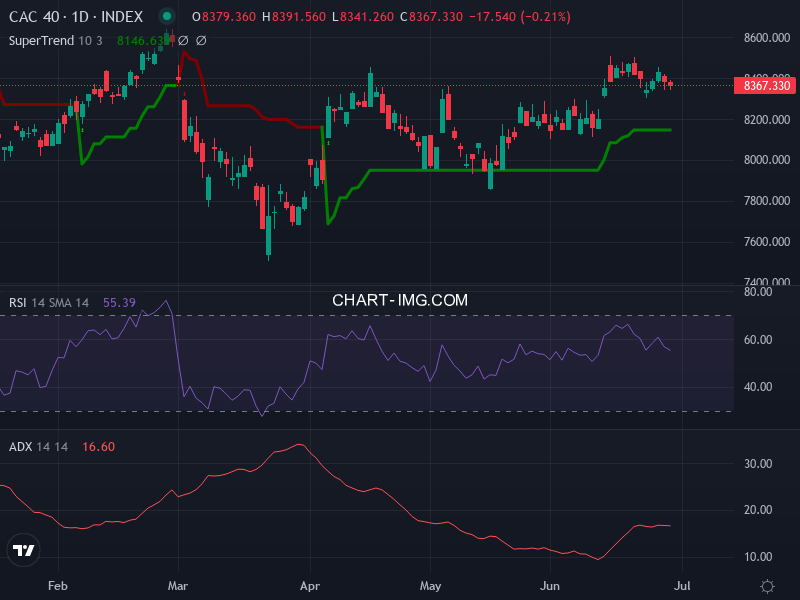
Task: Click the Jul time axis label
Action: (682, 586)
